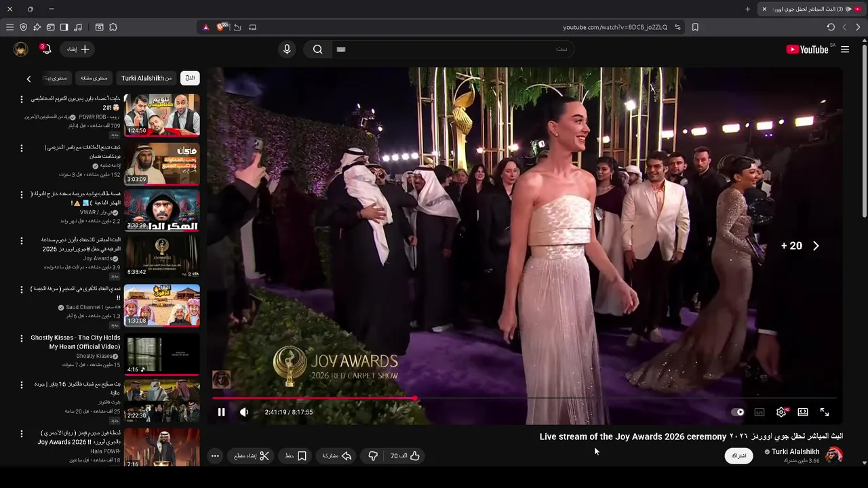
Task: Open more actions three-dot menu under video
Action: [215, 456]
